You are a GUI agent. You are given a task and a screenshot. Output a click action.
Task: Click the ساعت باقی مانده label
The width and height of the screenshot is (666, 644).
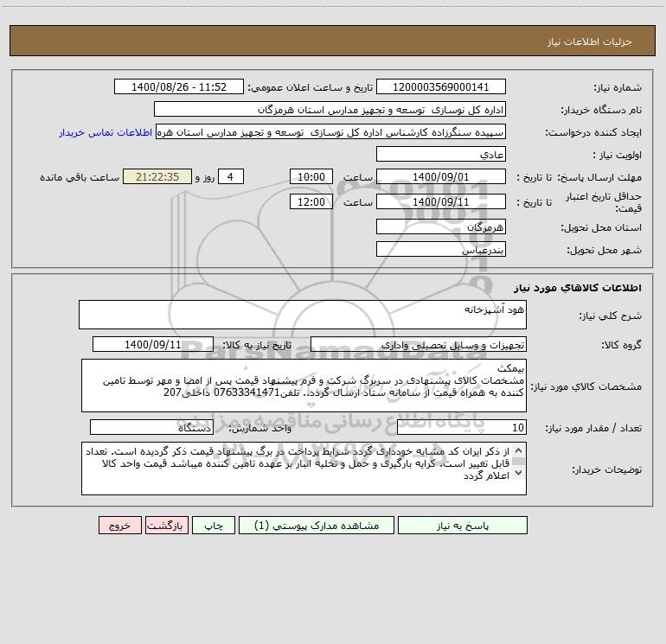click(x=80, y=177)
